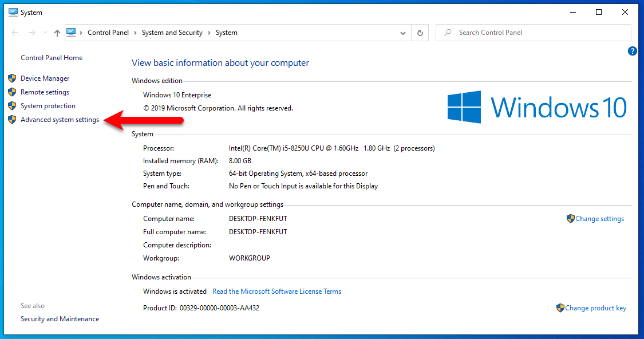The height and width of the screenshot is (339, 644).
Task: Open Device Manager link
Action: coord(45,78)
